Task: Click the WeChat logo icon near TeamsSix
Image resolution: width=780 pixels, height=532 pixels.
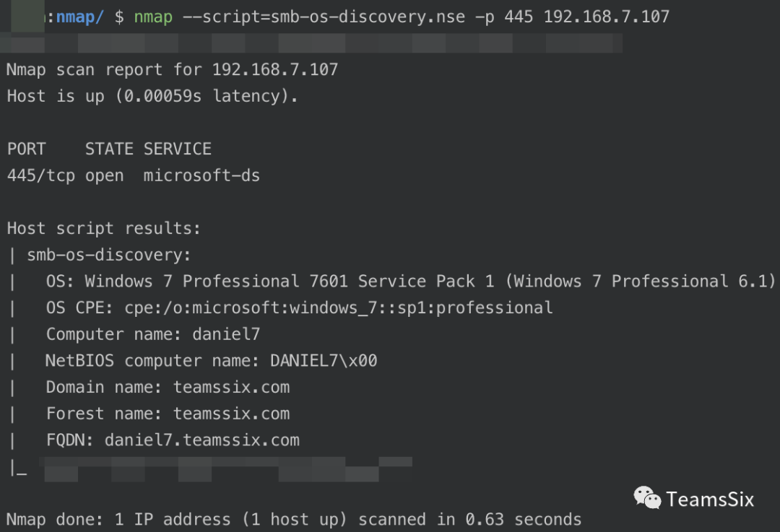Action: point(646,497)
